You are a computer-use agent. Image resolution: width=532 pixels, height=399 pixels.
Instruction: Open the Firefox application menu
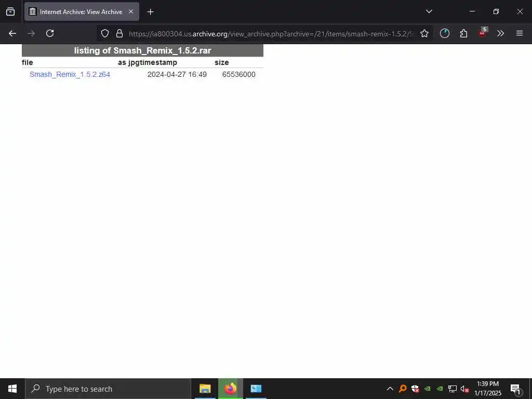point(520,33)
